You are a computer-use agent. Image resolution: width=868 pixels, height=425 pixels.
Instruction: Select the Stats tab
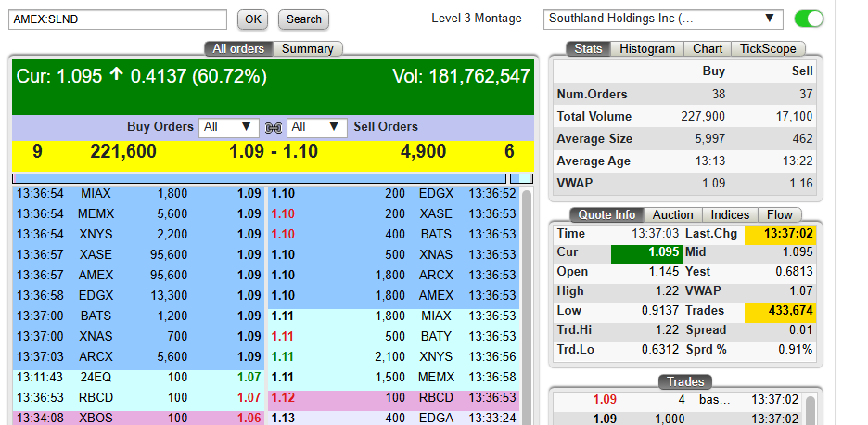click(x=588, y=49)
